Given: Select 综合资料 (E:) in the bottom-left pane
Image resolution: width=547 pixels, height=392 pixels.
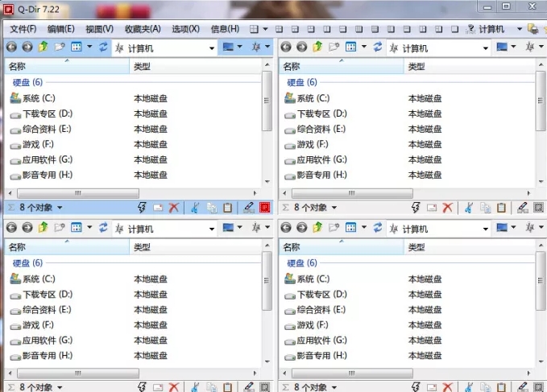Looking at the screenshot, I should click(x=41, y=310).
